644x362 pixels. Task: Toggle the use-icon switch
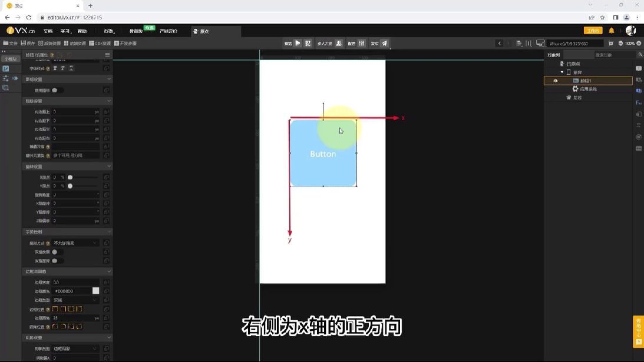57,90
